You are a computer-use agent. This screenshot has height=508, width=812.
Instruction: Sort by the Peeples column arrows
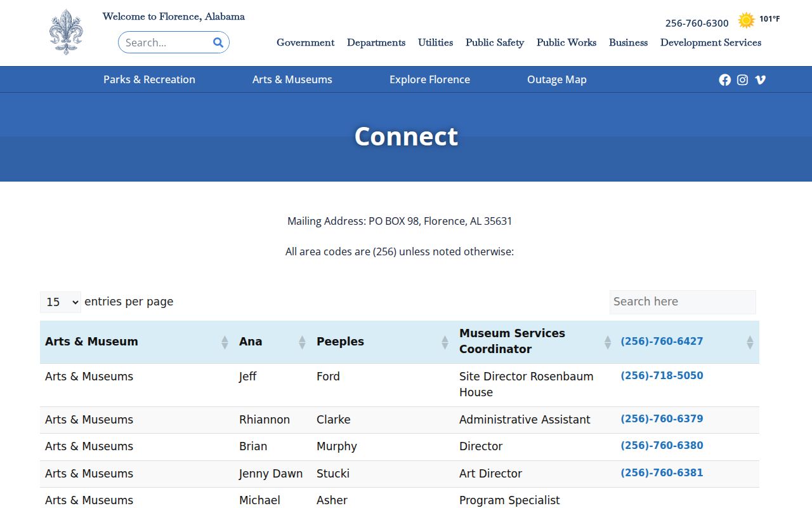click(445, 342)
